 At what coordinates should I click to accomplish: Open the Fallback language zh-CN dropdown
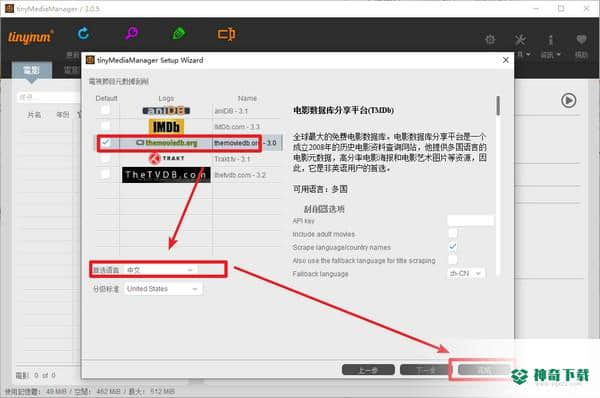466,273
